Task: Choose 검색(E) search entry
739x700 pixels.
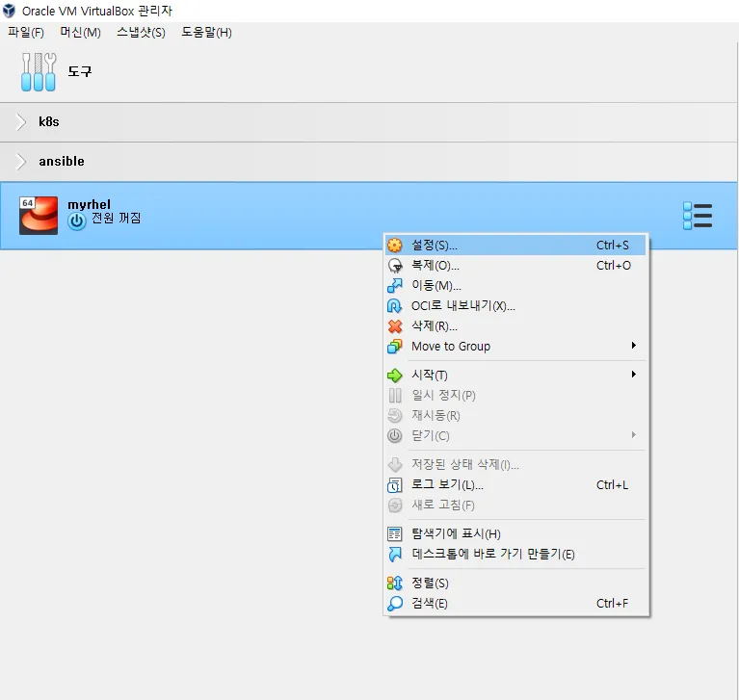Action: tap(515, 604)
